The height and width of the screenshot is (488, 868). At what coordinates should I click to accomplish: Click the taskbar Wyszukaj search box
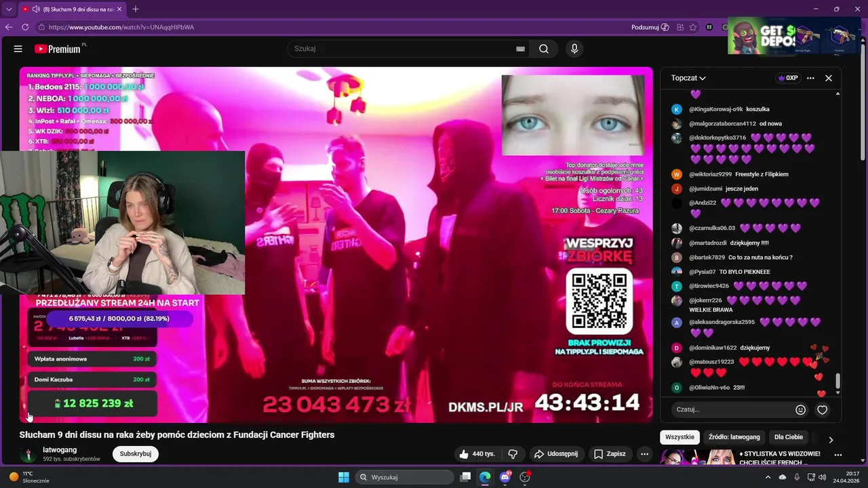[x=404, y=477]
